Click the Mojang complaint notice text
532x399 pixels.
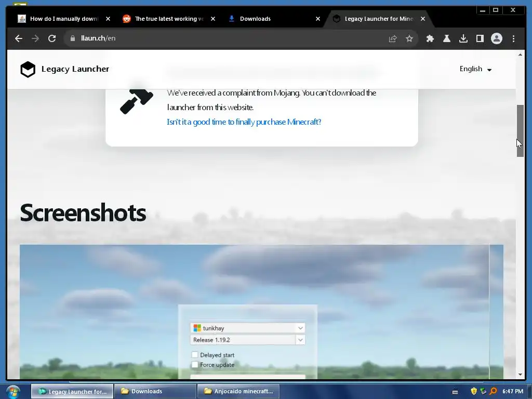click(271, 100)
